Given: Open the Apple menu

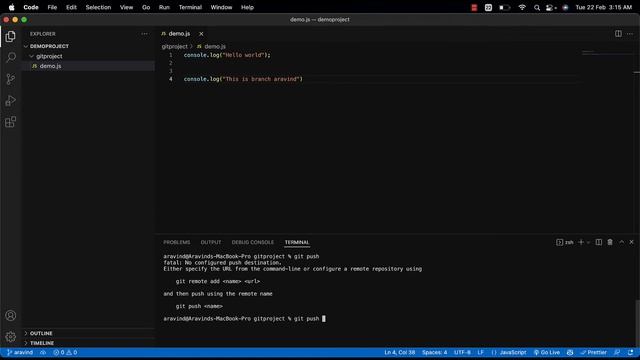Looking at the screenshot, I should [11, 7].
